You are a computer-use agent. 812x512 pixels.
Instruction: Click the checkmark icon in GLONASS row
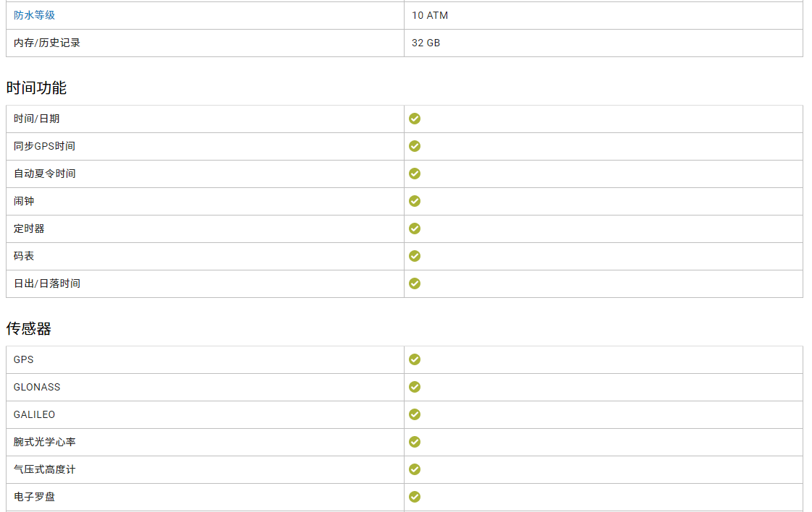(x=415, y=387)
